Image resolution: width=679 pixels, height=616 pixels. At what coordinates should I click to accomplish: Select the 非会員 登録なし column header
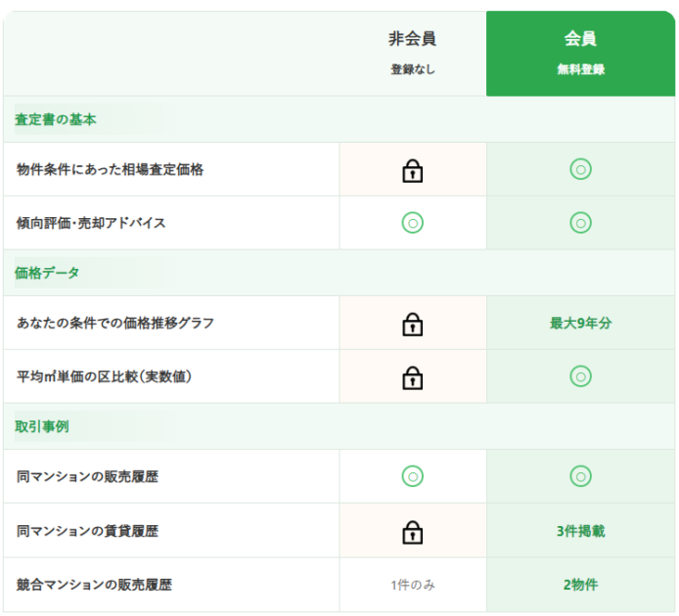pos(412,53)
